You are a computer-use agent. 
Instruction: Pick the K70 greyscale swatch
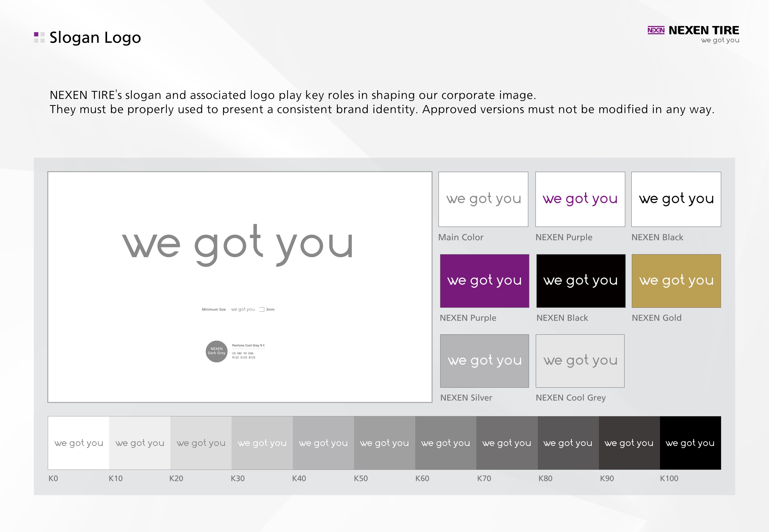coord(507,443)
